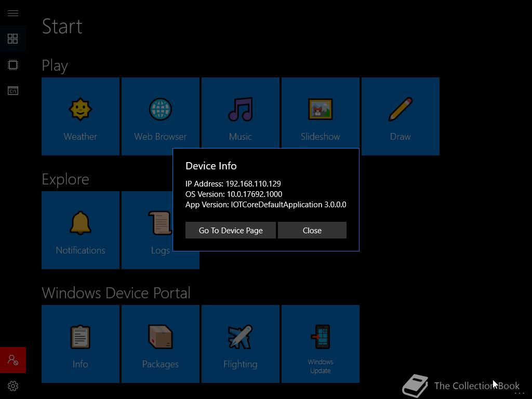
Task: Open the Info clipboard tile
Action: 81,344
